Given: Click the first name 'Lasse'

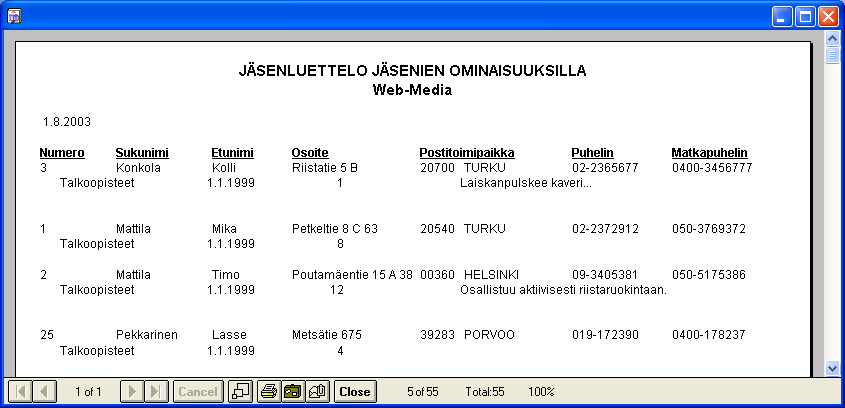Looking at the screenshot, I should point(229,335).
